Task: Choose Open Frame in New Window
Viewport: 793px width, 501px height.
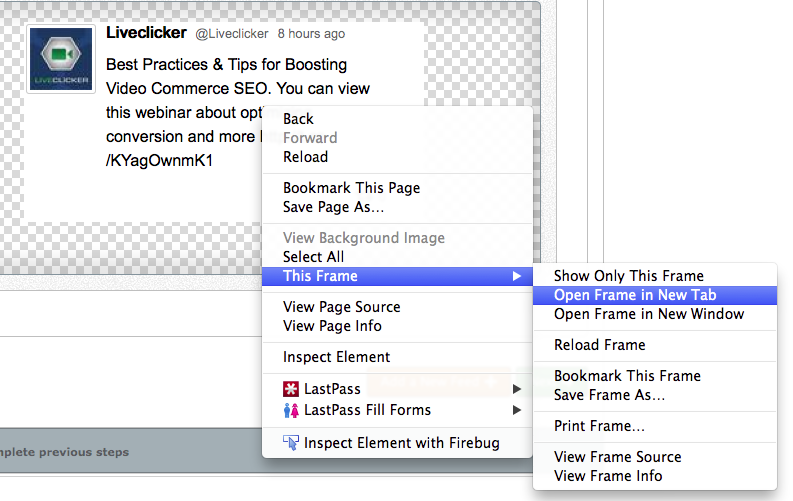Action: [649, 314]
